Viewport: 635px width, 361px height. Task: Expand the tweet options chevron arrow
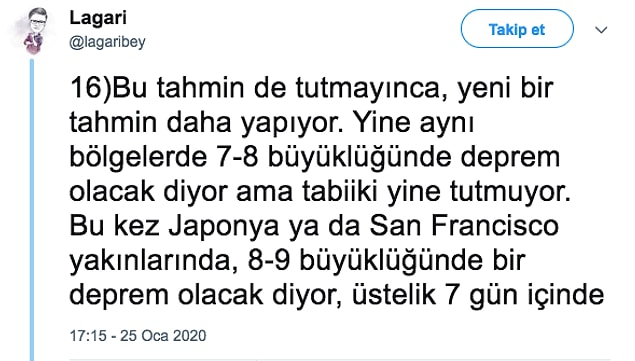pos(601,30)
